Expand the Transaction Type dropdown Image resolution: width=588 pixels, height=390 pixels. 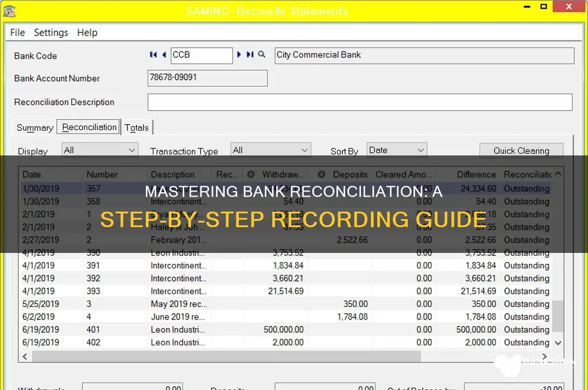pos(304,150)
